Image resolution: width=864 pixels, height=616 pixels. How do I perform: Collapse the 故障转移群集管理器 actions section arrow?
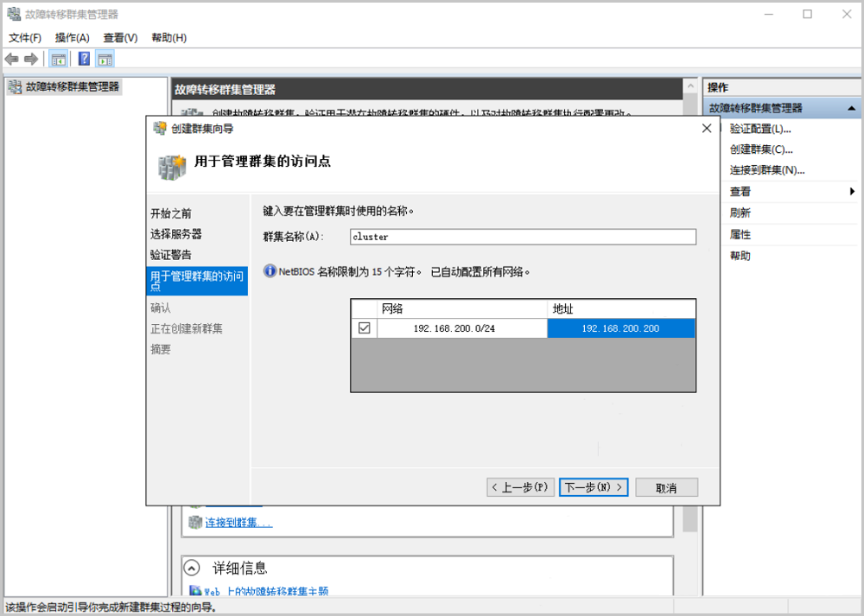click(851, 108)
